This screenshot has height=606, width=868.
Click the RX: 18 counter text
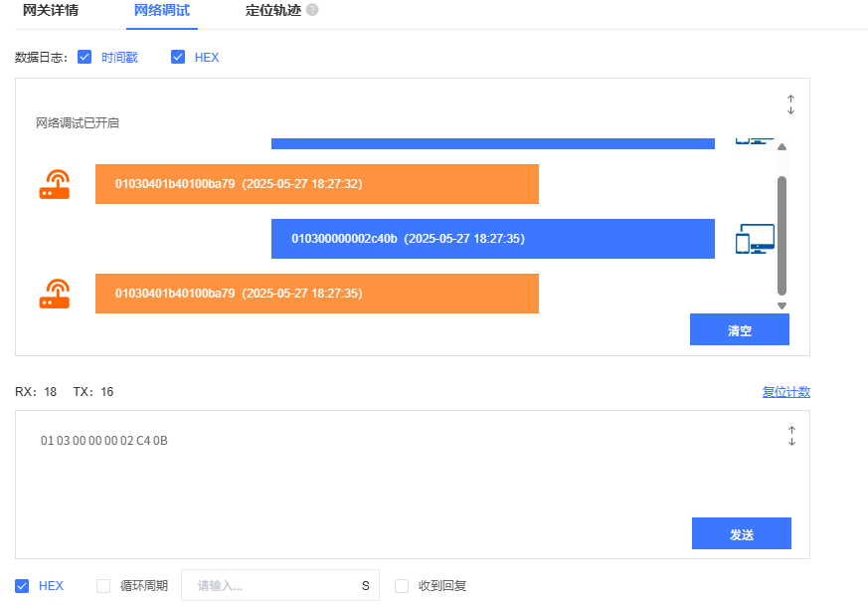[x=36, y=392]
